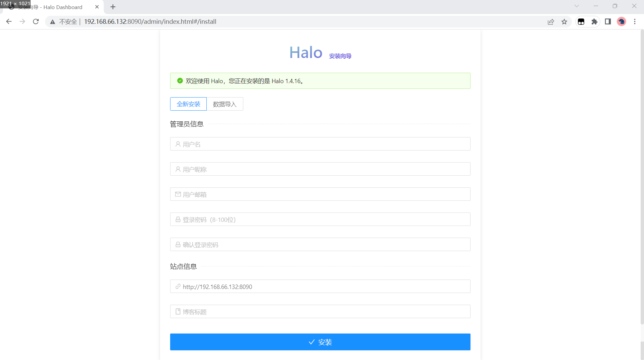The height and width of the screenshot is (360, 644).
Task: Switch to the 全新安装 tab
Action: coord(188,104)
